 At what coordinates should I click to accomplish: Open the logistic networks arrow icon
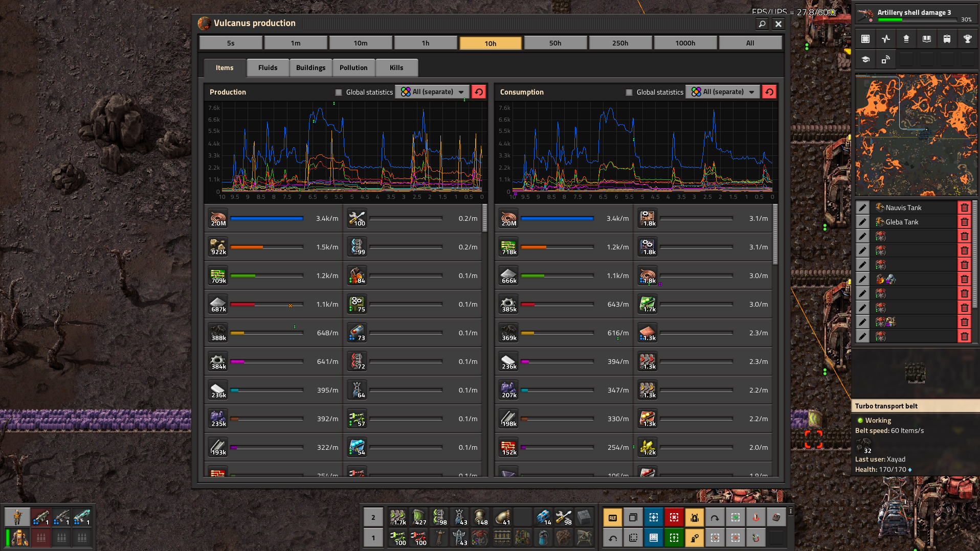[x=906, y=39]
